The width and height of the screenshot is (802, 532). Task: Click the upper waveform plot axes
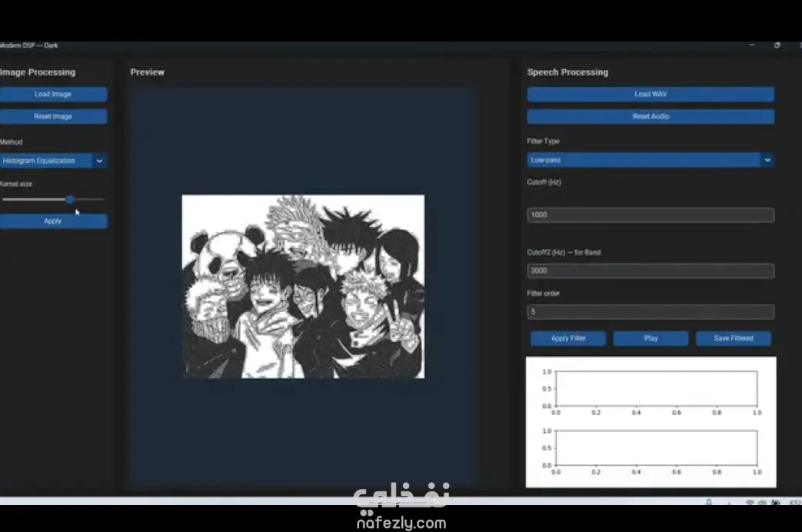click(x=656, y=389)
